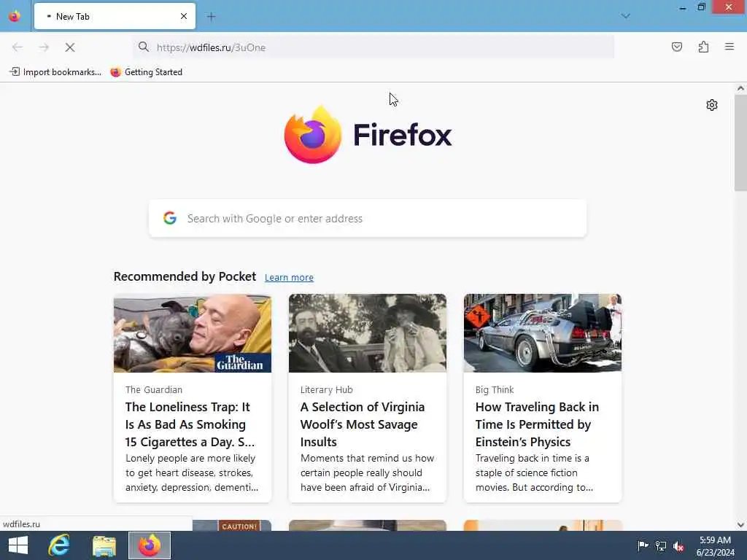The image size is (747, 560).
Task: Minimize the Firefox window
Action: 683,7
